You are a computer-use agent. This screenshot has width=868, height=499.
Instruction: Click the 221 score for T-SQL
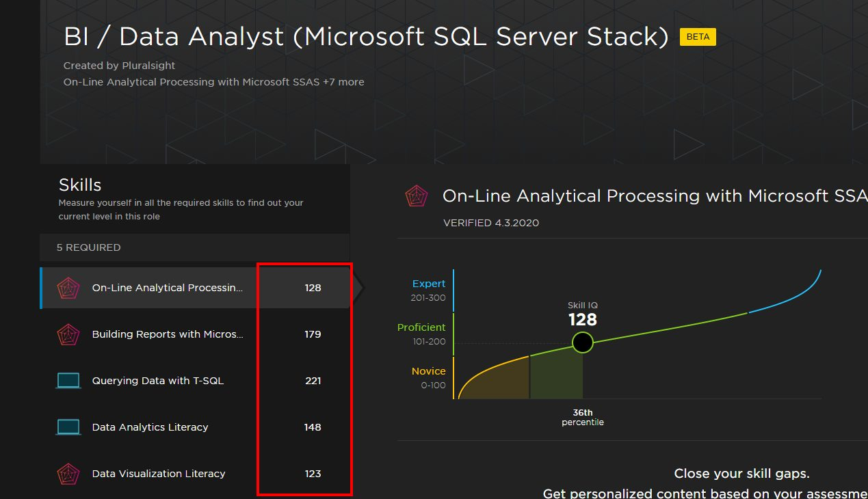pyautogui.click(x=313, y=381)
